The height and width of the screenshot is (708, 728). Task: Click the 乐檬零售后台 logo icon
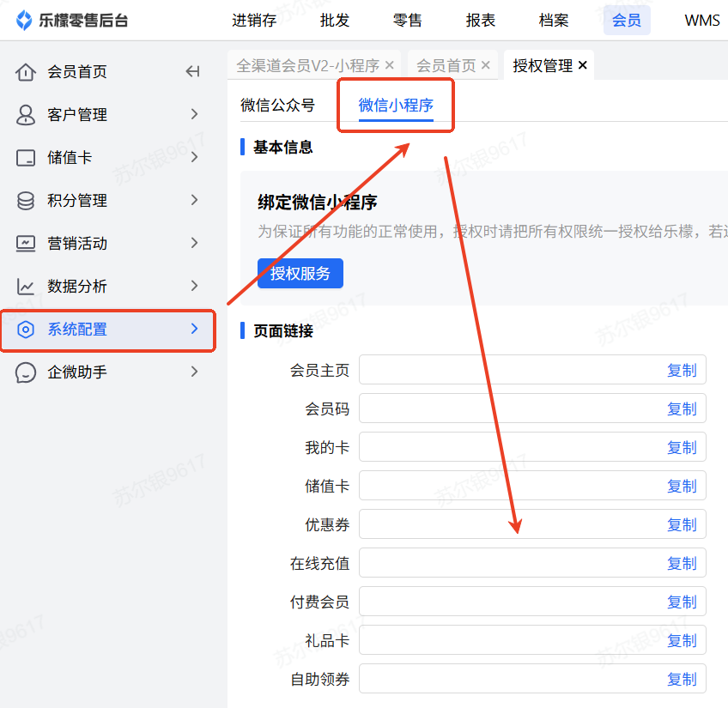tap(24, 21)
